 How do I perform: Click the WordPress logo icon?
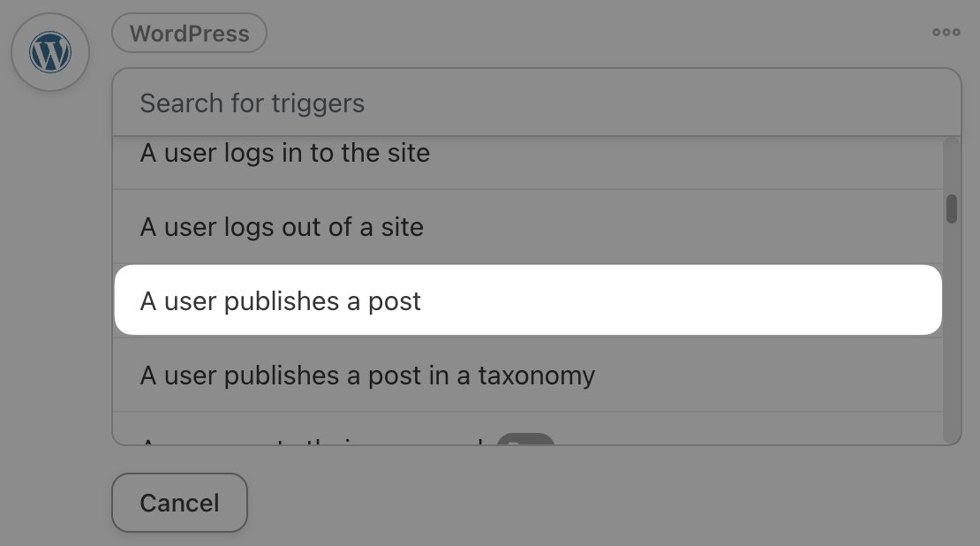tap(50, 52)
